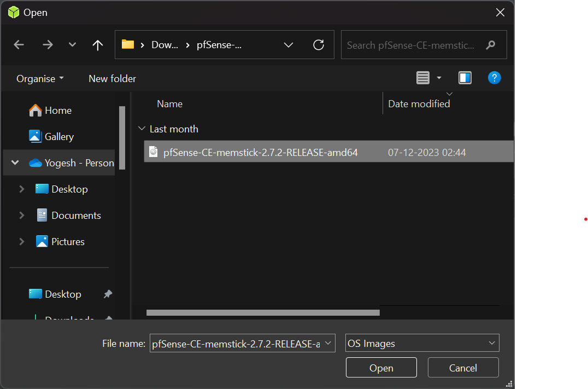Collapse the Last month group
The height and width of the screenshot is (389, 588).
(x=142, y=129)
